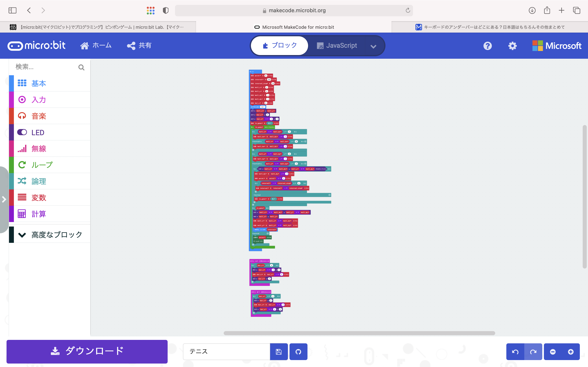Open the 基本 blocks category
588x367 pixels.
click(38, 83)
